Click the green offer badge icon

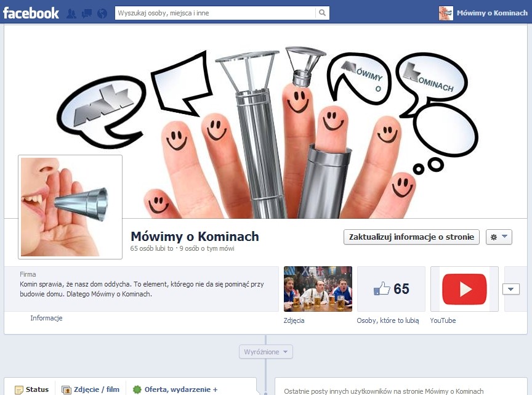pos(137,389)
